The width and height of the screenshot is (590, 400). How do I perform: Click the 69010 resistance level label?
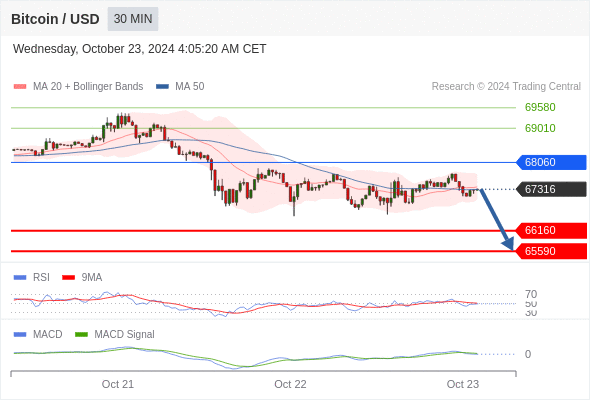click(540, 128)
